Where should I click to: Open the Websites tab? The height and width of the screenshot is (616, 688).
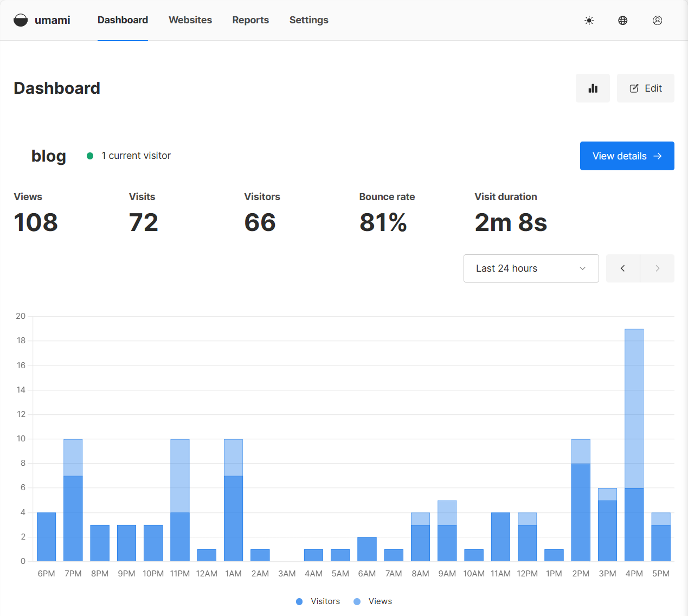tap(190, 20)
